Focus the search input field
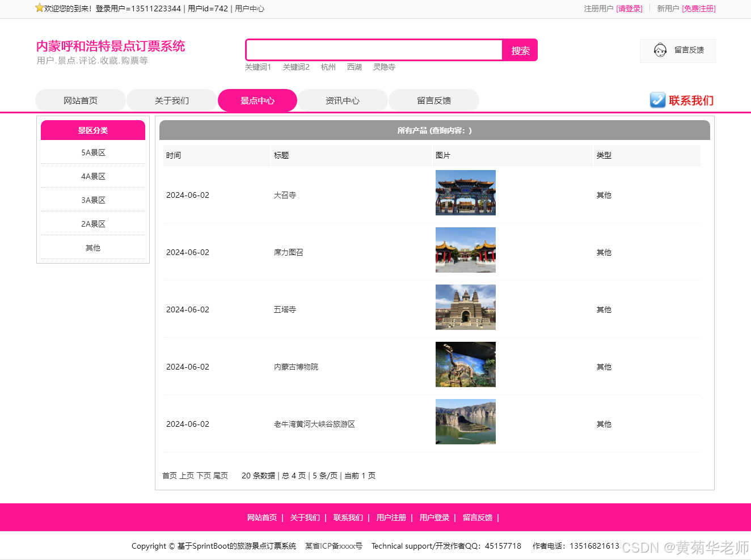Viewport: 751px width, 560px height. (374, 50)
